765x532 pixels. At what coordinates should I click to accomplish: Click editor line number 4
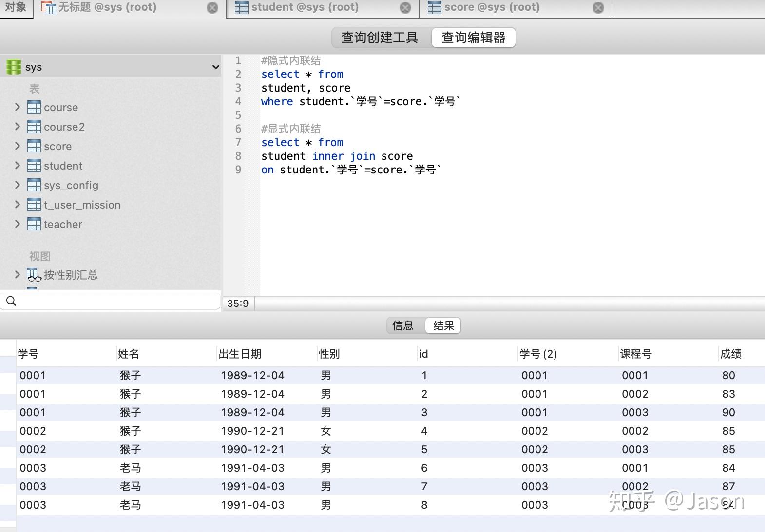click(238, 101)
